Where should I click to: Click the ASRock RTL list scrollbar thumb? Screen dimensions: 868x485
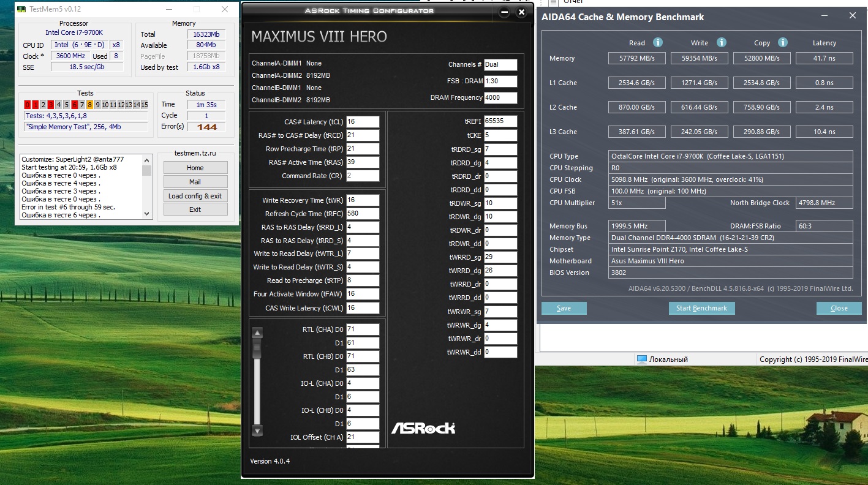(257, 349)
